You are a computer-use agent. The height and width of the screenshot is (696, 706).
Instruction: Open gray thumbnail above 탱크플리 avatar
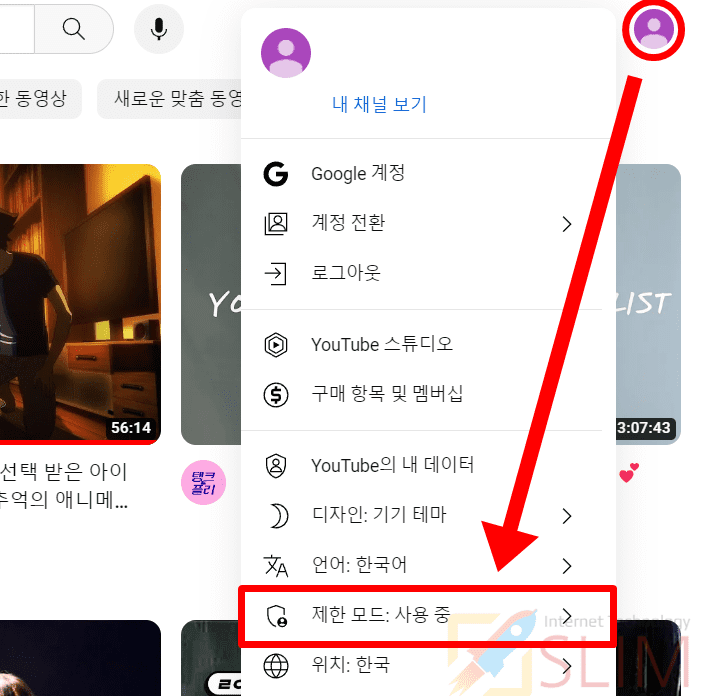[x=211, y=304]
